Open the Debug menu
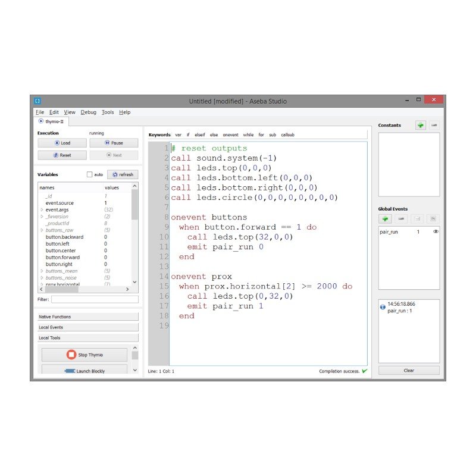Viewport: 476px width, 476px height. point(88,112)
